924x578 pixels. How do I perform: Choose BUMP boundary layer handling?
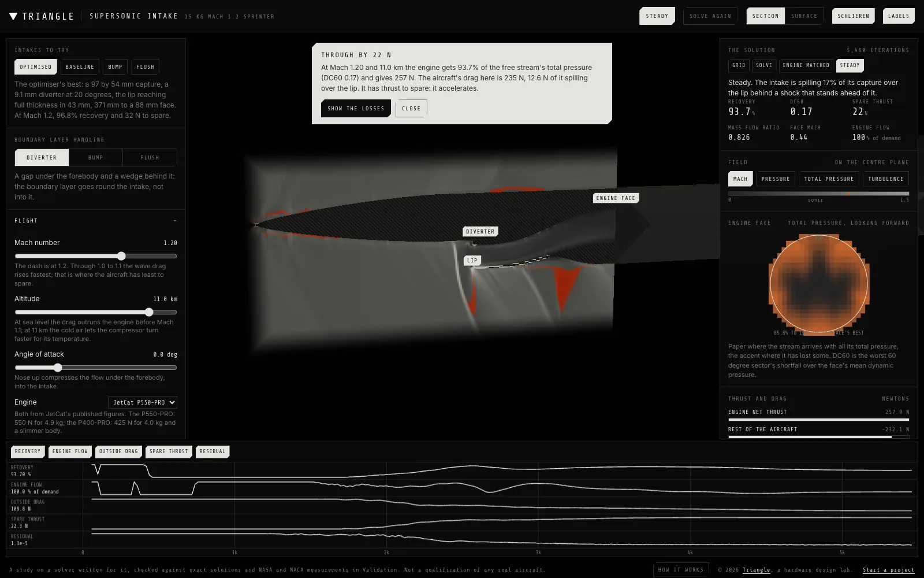(95, 158)
